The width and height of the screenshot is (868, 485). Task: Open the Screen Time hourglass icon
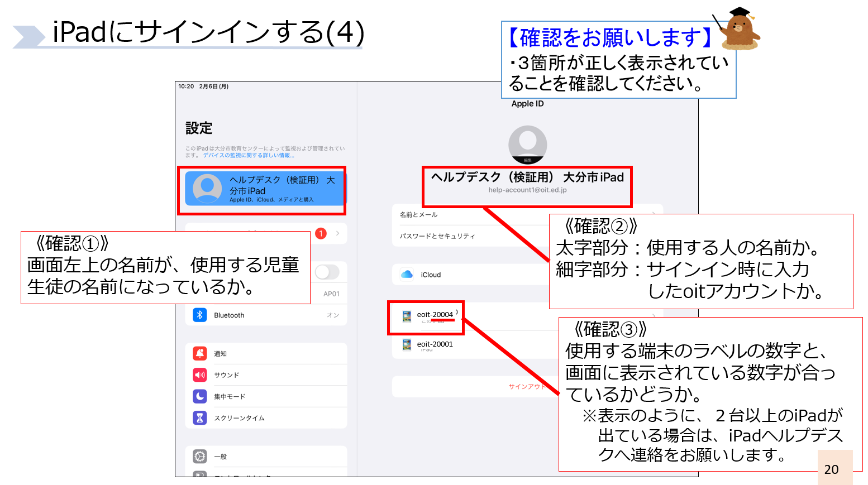click(200, 417)
